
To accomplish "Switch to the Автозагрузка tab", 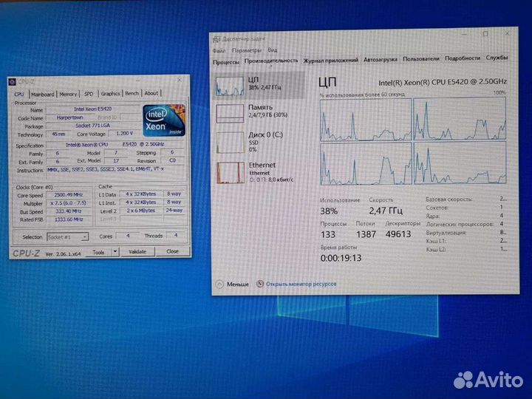I will click(x=381, y=59).
